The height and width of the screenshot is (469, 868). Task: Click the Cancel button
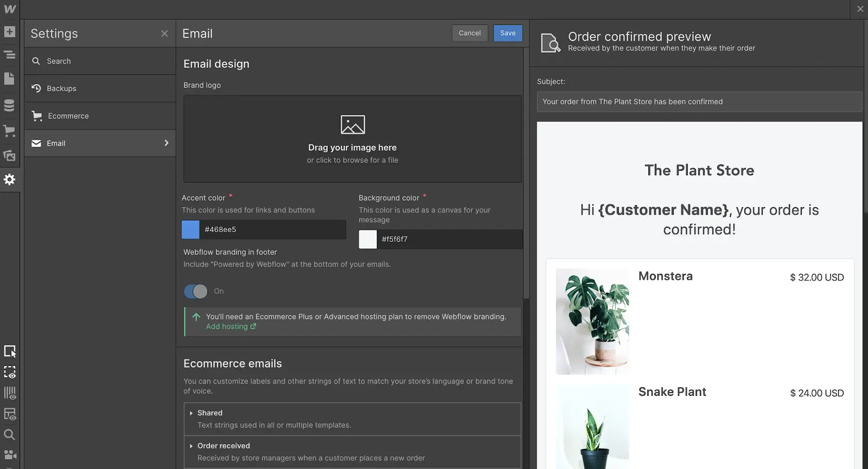point(470,33)
